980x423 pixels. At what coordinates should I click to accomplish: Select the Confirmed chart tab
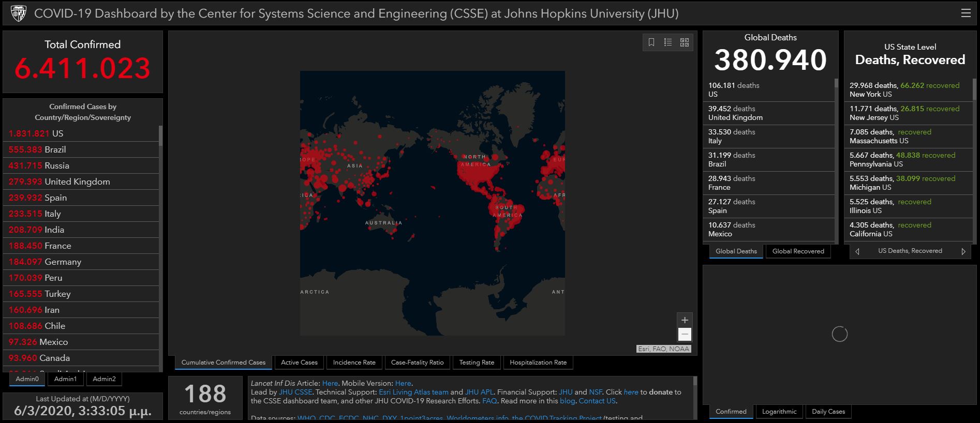point(731,412)
